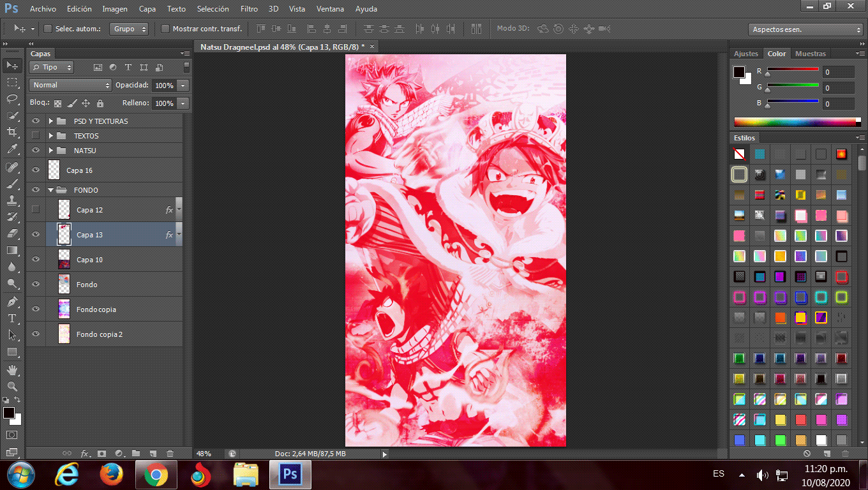Hide the Fondo copia 2 layer
868x490 pixels.
36,334
